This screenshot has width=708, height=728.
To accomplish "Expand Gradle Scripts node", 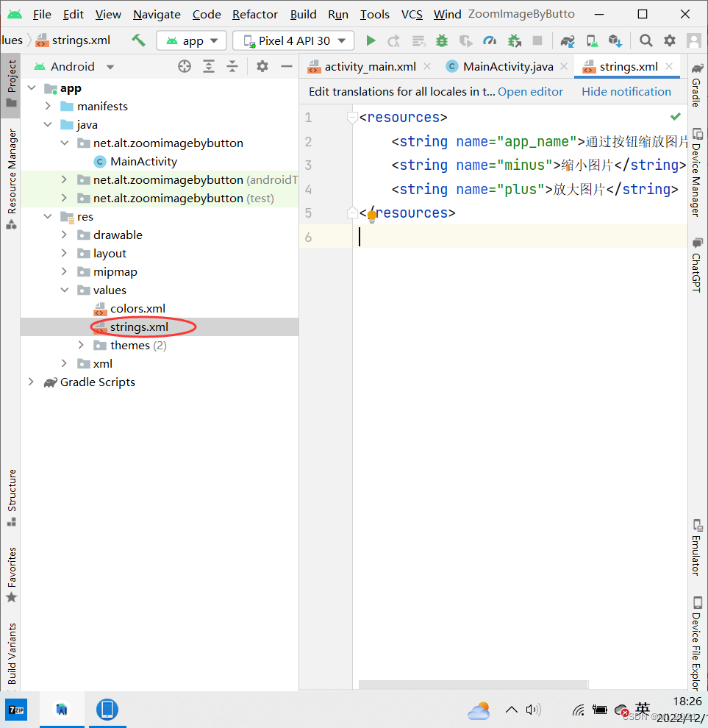I will click(x=31, y=382).
